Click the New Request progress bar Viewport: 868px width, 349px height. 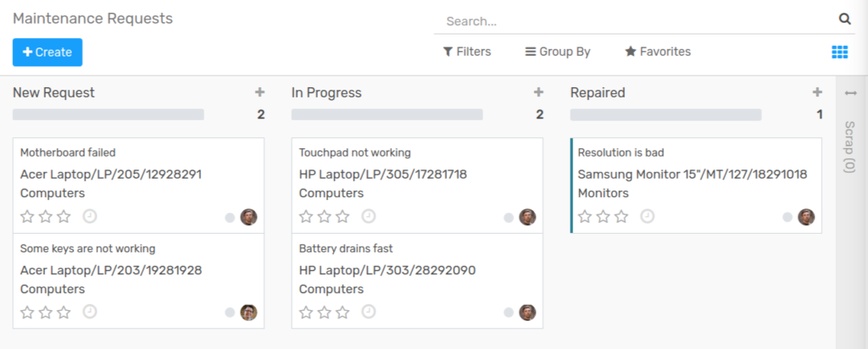pyautogui.click(x=108, y=114)
